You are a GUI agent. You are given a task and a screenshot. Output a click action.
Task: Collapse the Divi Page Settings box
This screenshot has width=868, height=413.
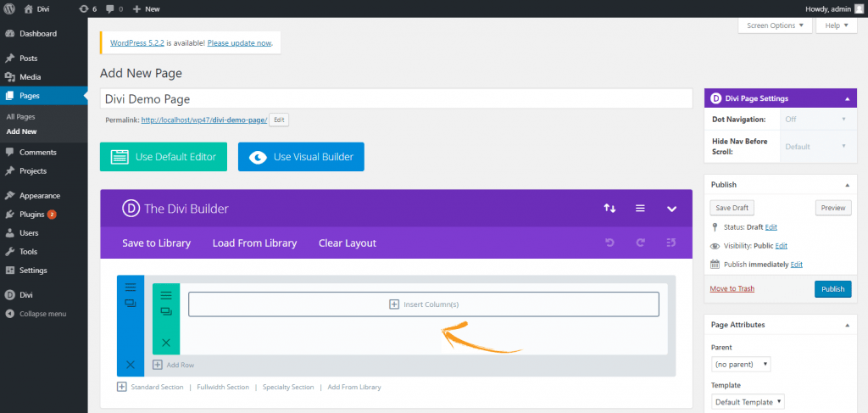coord(847,98)
